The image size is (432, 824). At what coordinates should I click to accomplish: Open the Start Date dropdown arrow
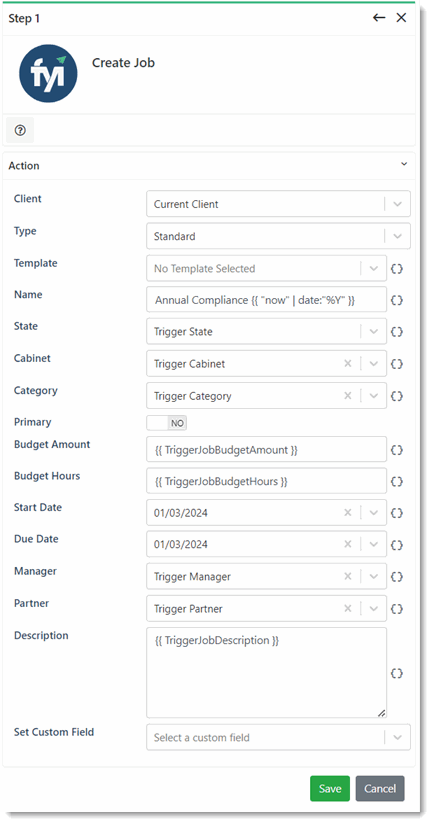tap(374, 513)
